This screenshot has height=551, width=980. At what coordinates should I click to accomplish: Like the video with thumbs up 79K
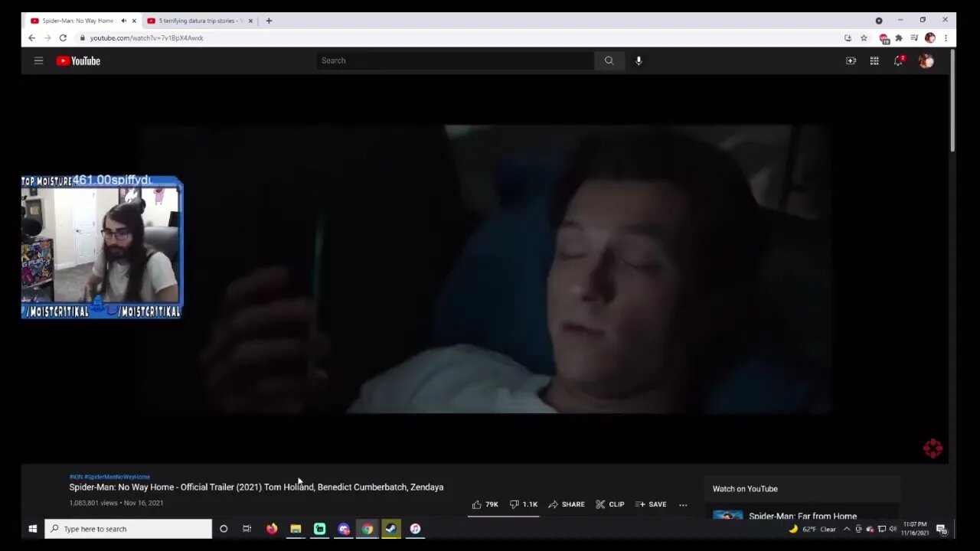click(485, 504)
